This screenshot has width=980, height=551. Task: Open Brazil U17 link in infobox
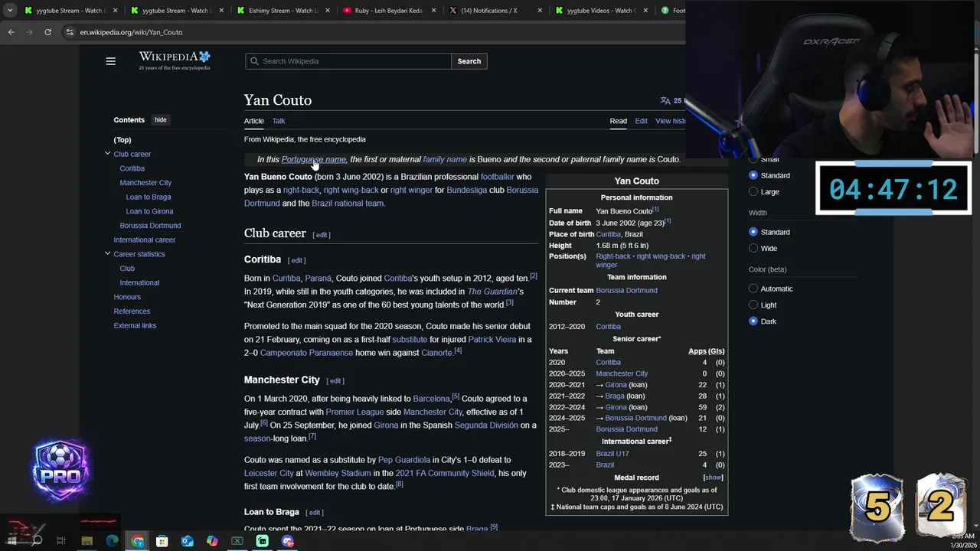tap(612, 454)
